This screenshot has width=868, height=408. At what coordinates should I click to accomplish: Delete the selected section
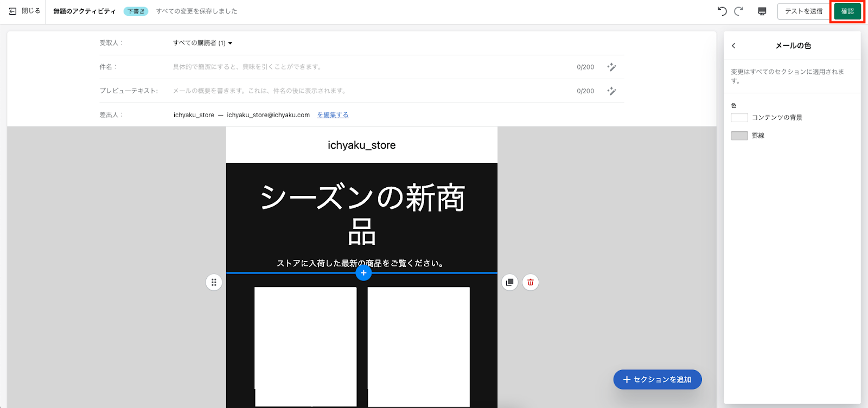click(x=531, y=282)
